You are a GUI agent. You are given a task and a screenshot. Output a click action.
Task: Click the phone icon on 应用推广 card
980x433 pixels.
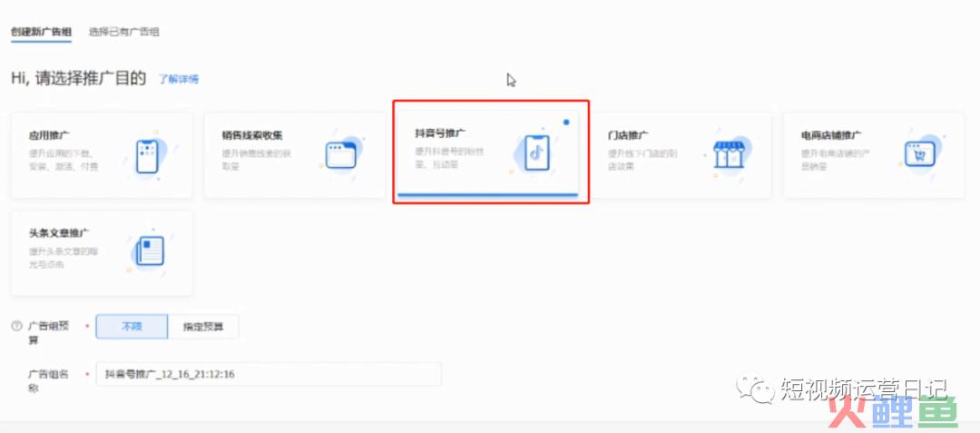coord(147,156)
